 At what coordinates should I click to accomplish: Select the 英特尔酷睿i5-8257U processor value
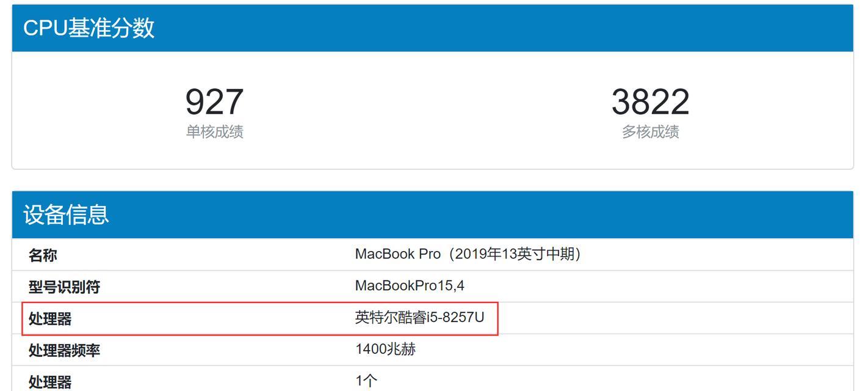[419, 318]
